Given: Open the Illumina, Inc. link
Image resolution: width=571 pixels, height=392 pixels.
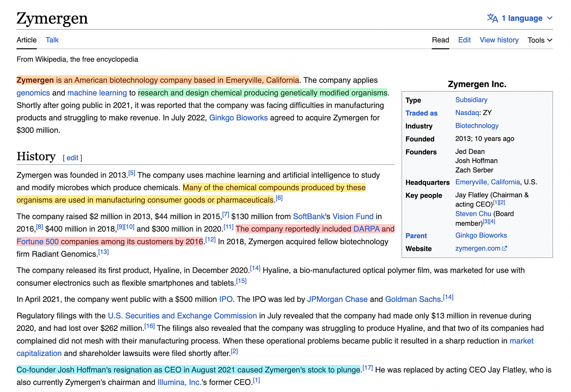Looking at the screenshot, I should click(180, 382).
